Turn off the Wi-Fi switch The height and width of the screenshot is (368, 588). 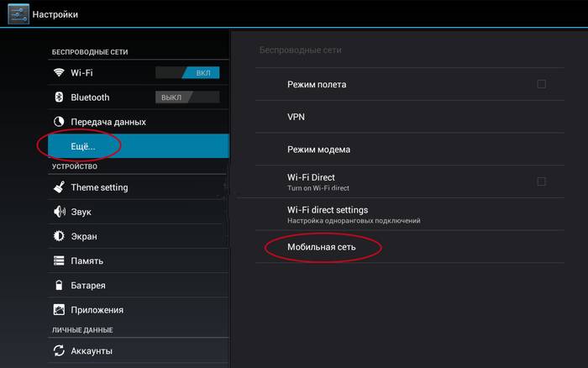click(187, 73)
